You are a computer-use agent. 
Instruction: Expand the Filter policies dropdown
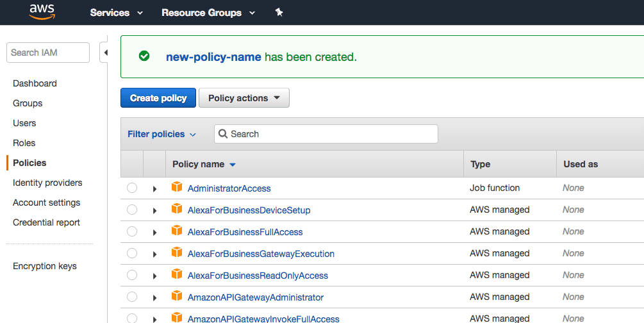click(162, 134)
